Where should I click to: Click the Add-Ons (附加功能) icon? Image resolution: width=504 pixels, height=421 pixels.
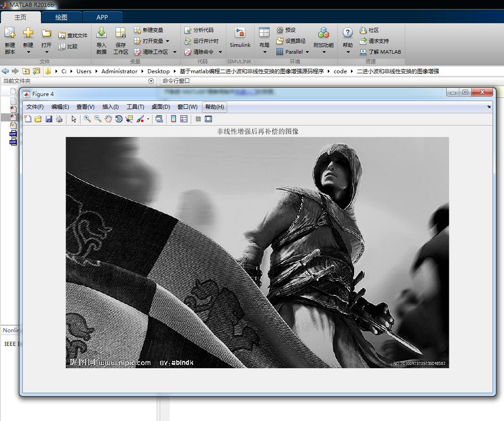[x=324, y=32]
